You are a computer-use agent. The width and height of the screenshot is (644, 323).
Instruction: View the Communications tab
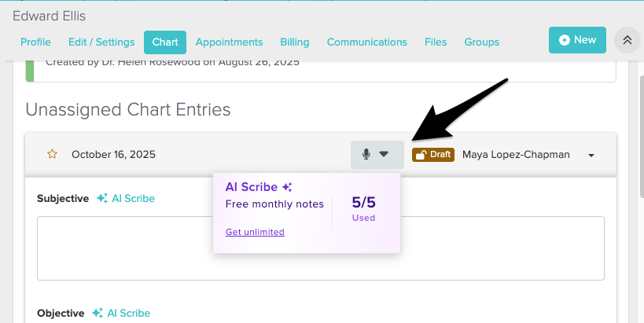click(x=366, y=42)
